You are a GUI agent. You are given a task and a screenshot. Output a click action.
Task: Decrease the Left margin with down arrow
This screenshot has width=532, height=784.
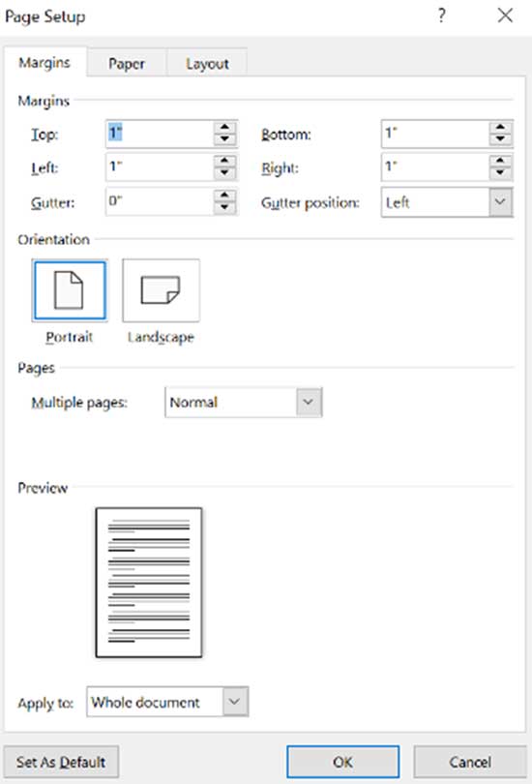pos(224,173)
